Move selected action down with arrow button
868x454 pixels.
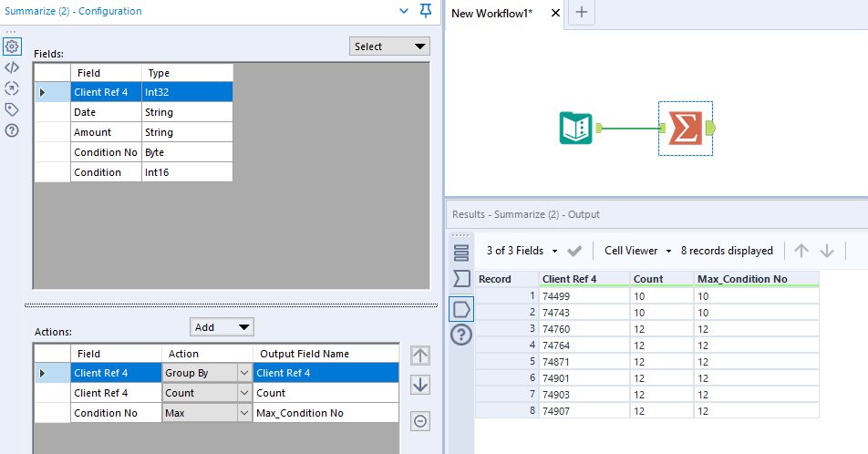(x=419, y=385)
